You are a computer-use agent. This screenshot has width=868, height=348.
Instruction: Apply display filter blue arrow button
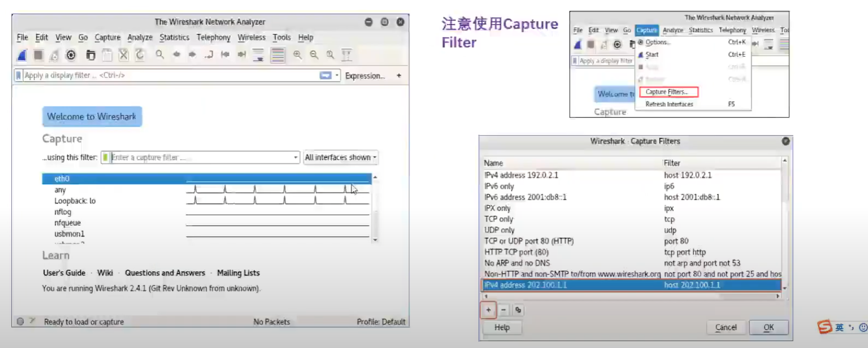coord(326,75)
